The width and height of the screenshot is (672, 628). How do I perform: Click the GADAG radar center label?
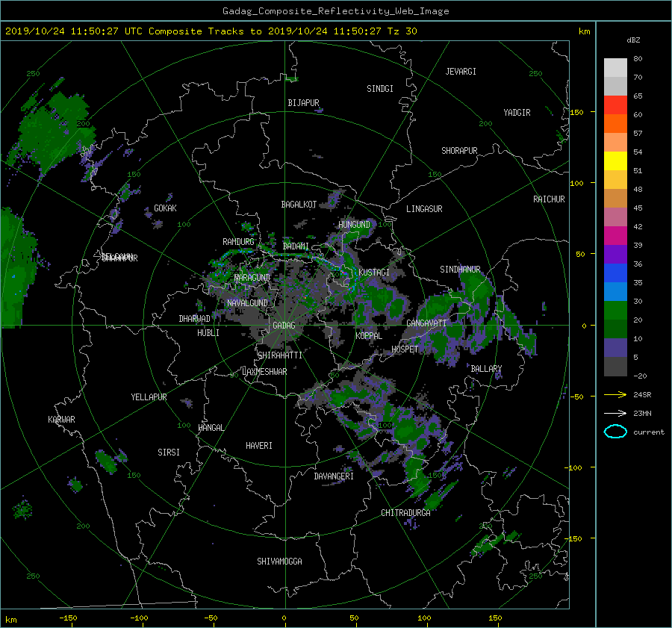[284, 326]
